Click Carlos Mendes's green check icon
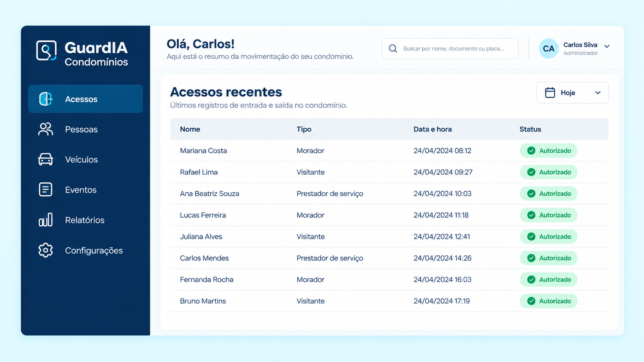Screen dimensions: 644x362 [531, 258]
